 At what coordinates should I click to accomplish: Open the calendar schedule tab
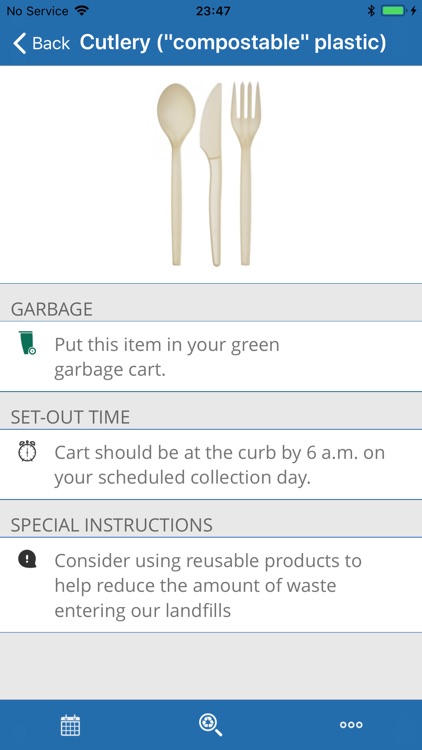[70, 725]
